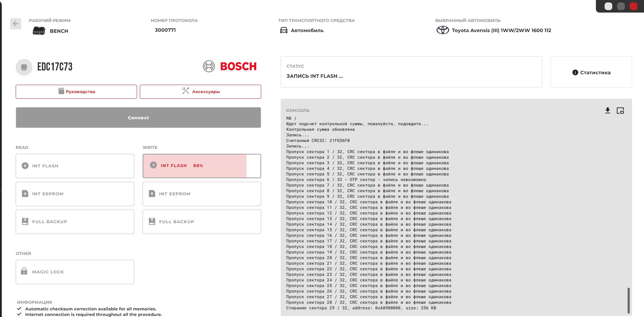Select FULL BACKUP under WRITE
Viewport: 644px width, 317px height.
pos(202,222)
